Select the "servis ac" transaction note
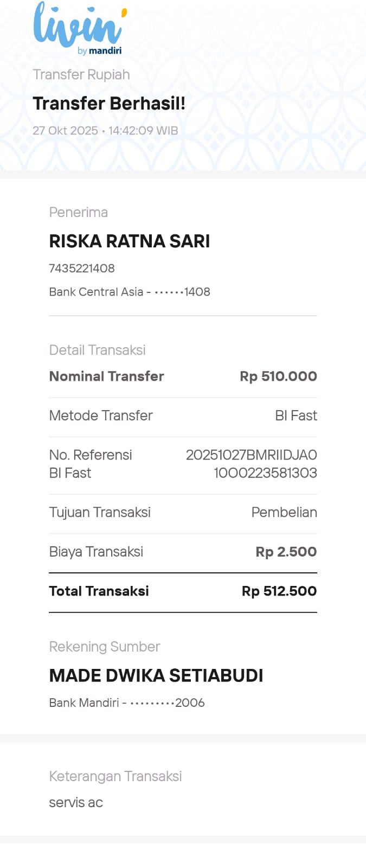This screenshot has width=366, height=868. [x=76, y=802]
